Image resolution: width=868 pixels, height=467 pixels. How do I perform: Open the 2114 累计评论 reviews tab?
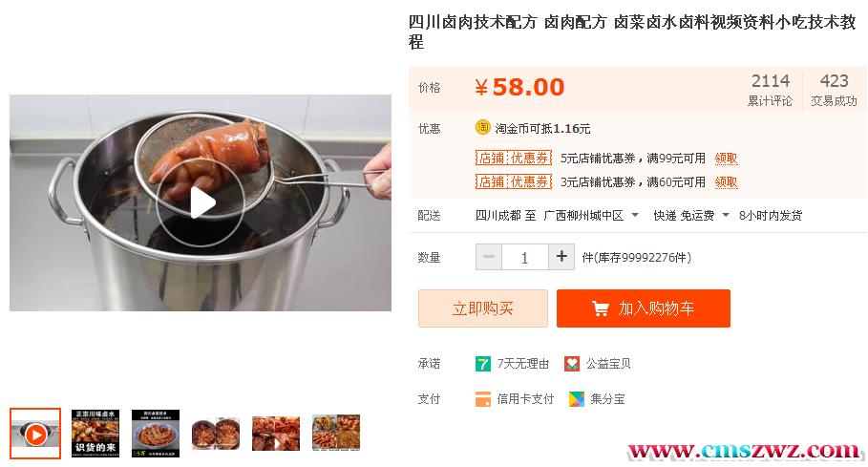coord(770,89)
